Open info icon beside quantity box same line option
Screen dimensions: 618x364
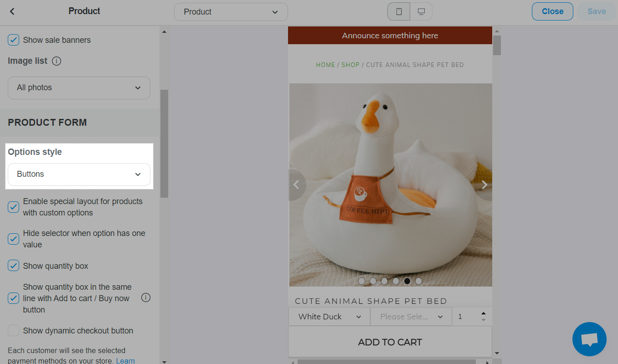(x=146, y=298)
